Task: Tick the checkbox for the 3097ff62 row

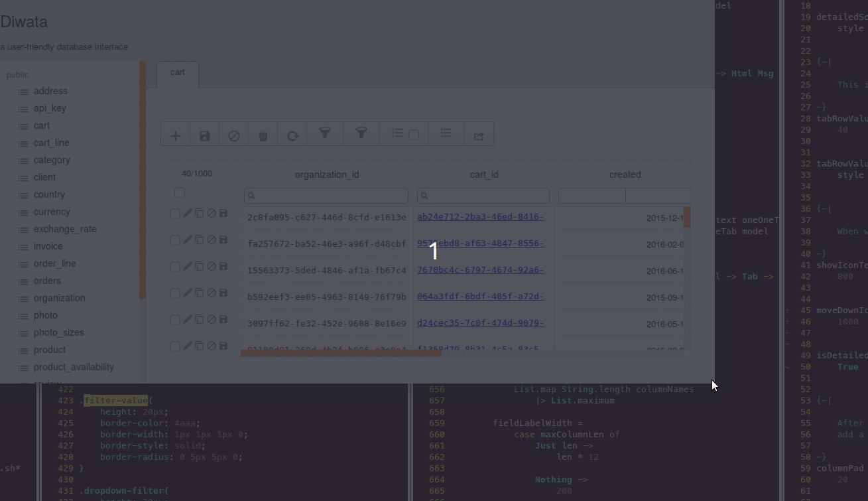Action: (x=175, y=320)
